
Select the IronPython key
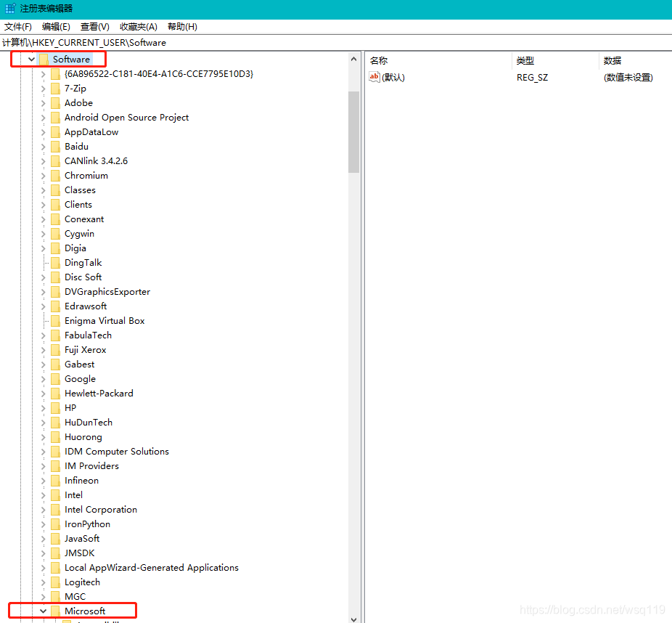[87, 524]
